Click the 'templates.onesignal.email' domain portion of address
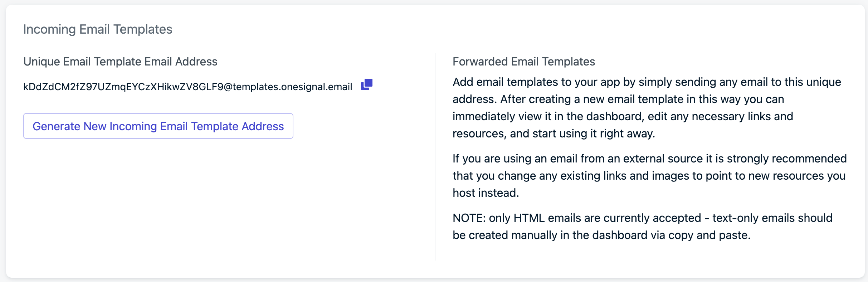Image resolution: width=868 pixels, height=282 pixels. (x=293, y=87)
